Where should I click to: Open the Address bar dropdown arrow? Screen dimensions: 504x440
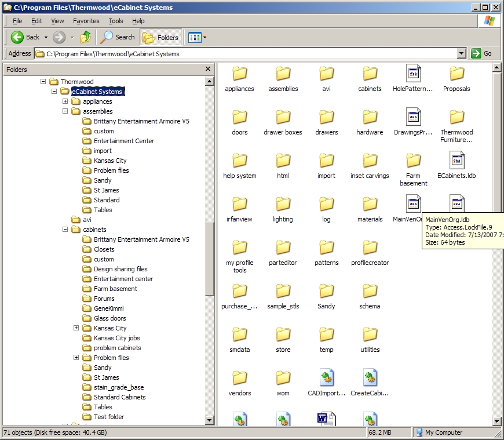(x=462, y=53)
